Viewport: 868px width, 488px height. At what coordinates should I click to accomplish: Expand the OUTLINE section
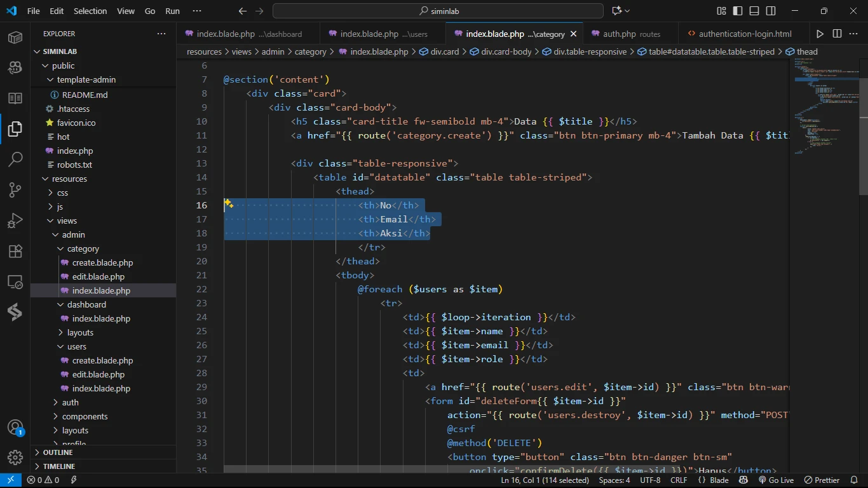(x=57, y=452)
